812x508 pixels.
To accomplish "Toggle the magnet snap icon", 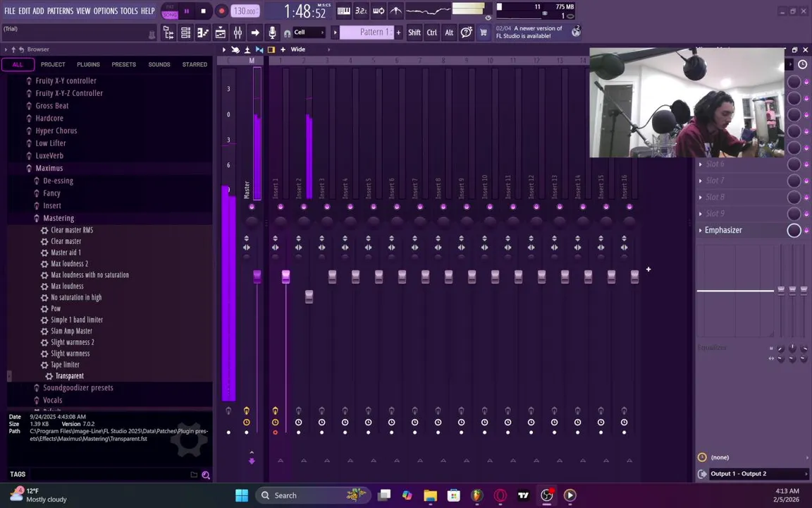I will point(287,33).
